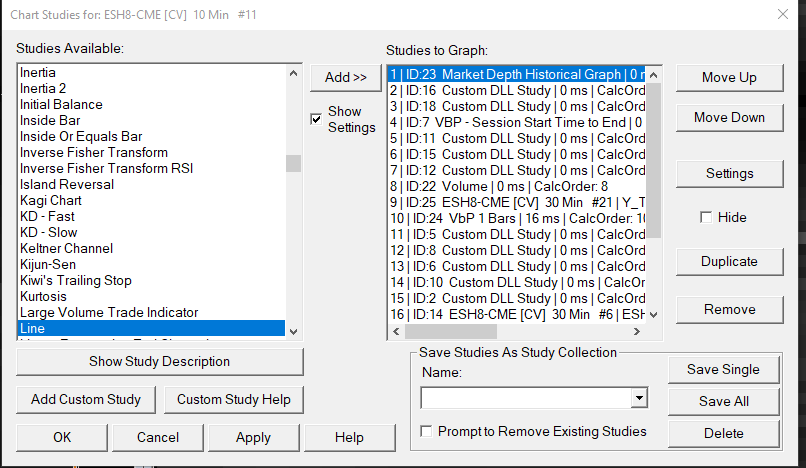The height and width of the screenshot is (468, 806).
Task: Click the Name text field for collection
Action: (x=526, y=398)
